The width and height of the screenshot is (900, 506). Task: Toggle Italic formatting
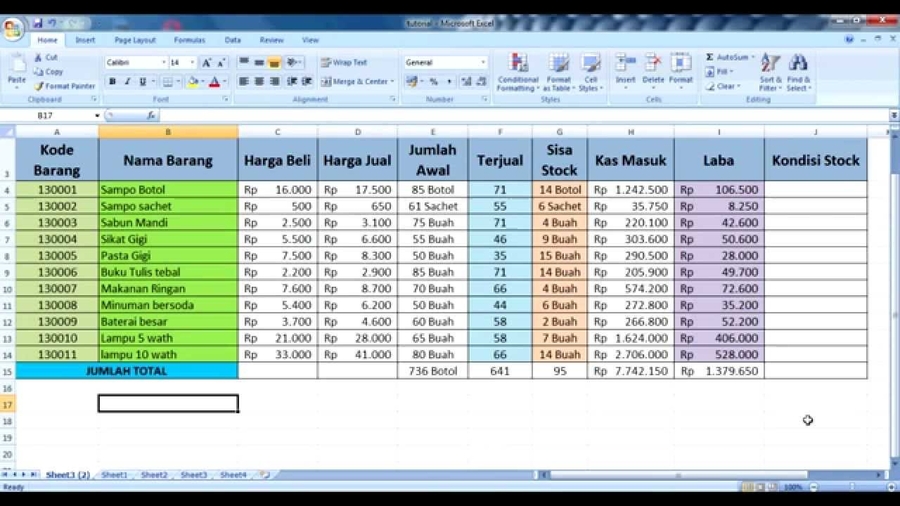point(127,82)
